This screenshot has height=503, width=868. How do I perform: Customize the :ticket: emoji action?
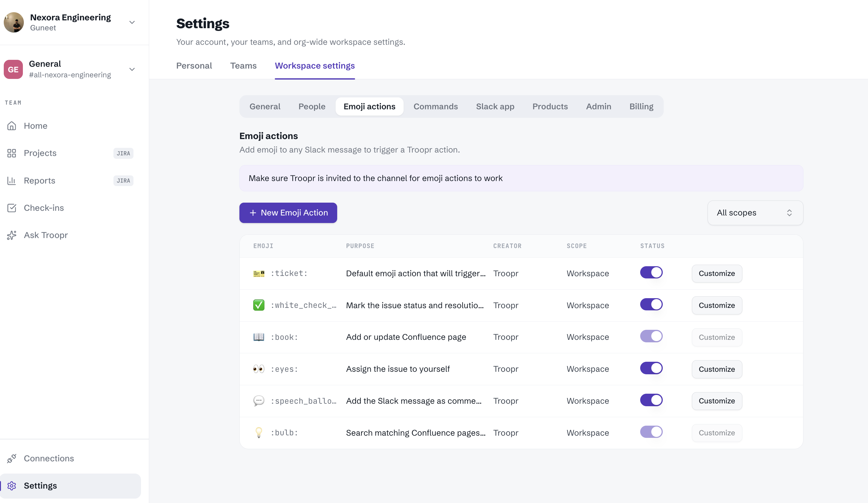click(717, 273)
